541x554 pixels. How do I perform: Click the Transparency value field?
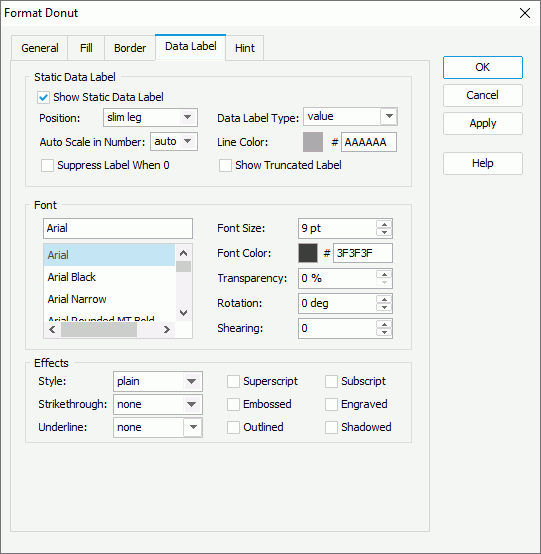pyautogui.click(x=337, y=278)
